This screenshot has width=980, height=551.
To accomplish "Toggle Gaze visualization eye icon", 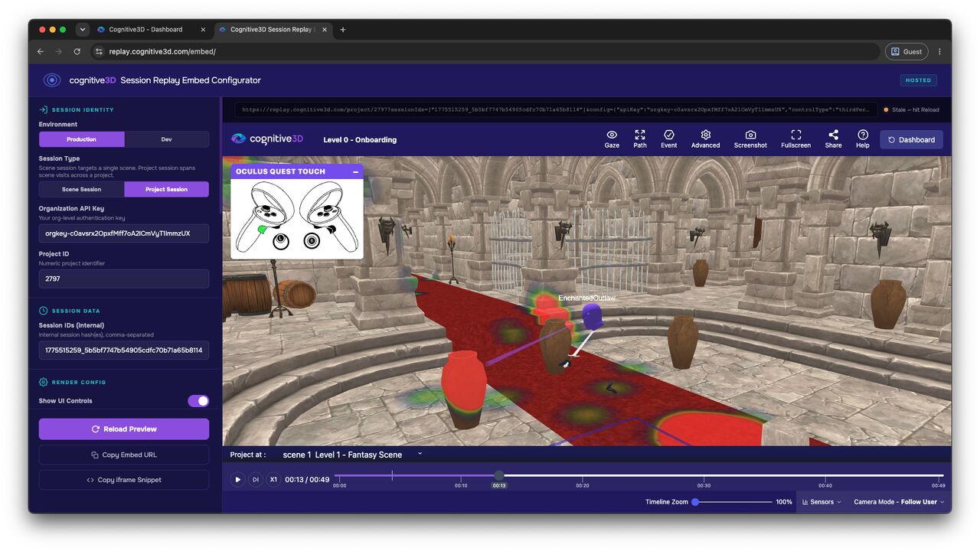I will coord(612,135).
